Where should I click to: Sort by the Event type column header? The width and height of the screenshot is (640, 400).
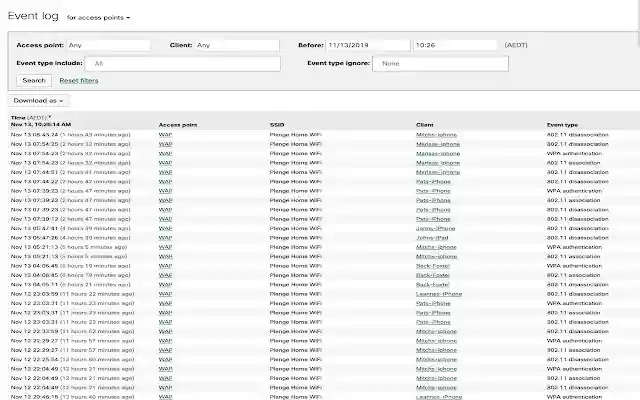click(x=562, y=125)
